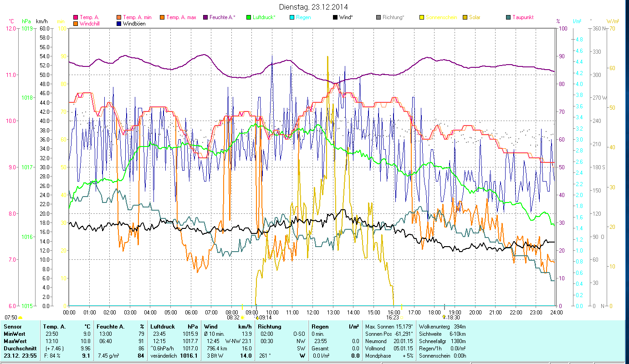The image size is (629, 364).
Task: Click the veränderlich pressure trend text
Action: (164, 356)
